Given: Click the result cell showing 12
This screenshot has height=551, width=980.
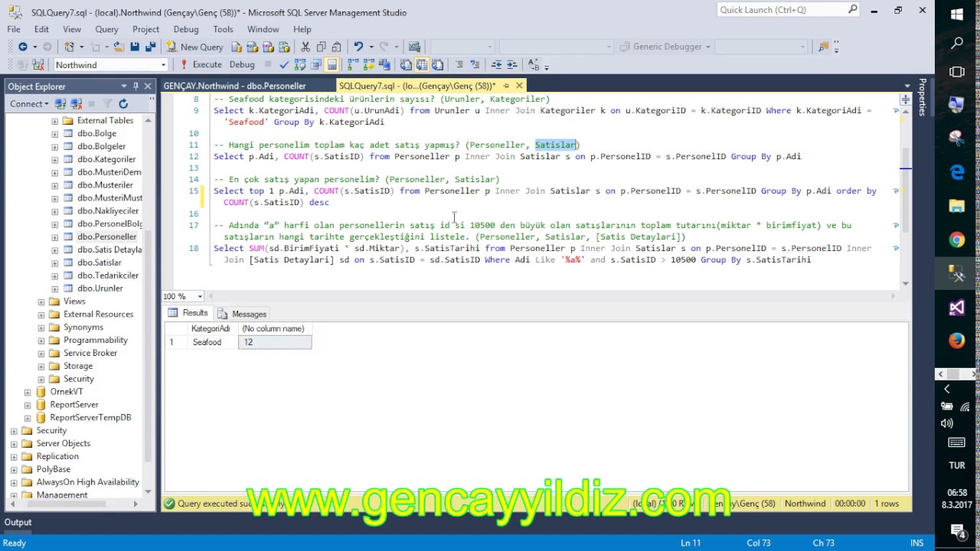Looking at the screenshot, I should coord(276,342).
